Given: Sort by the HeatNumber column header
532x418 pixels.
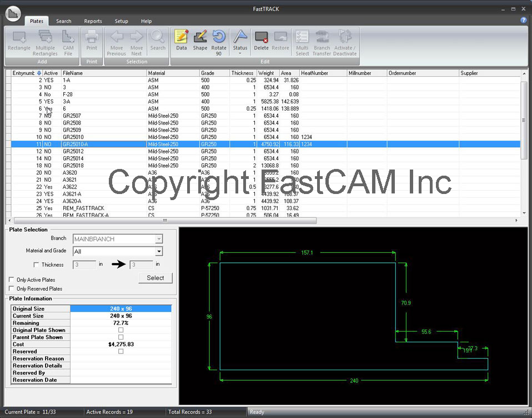Looking at the screenshot, I should pyautogui.click(x=323, y=73).
